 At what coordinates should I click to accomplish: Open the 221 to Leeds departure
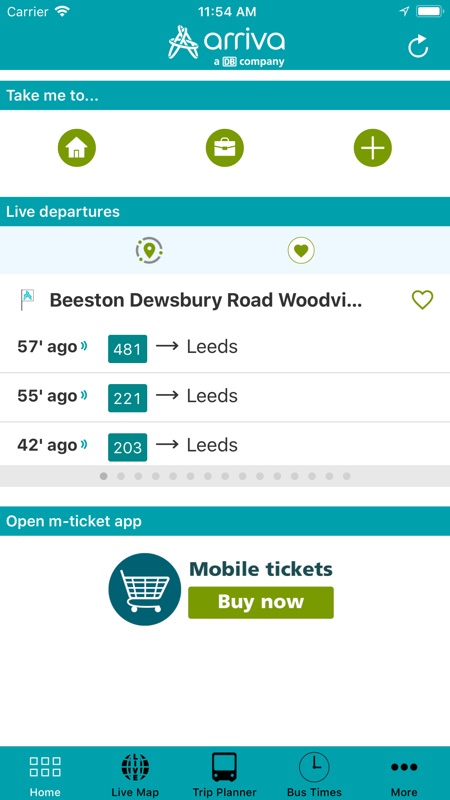click(x=225, y=397)
